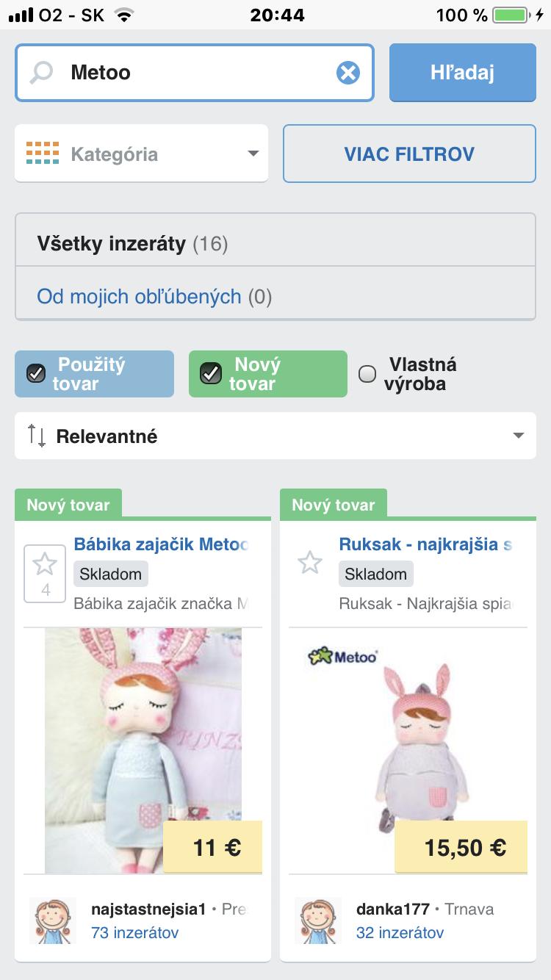The width and height of the screenshot is (551, 980).
Task: Tap the magnifying glass search icon
Action: coord(41,73)
